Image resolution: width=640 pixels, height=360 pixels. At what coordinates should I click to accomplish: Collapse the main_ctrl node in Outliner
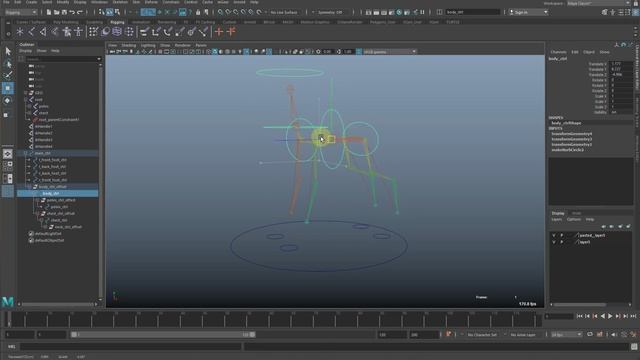(x=26, y=153)
